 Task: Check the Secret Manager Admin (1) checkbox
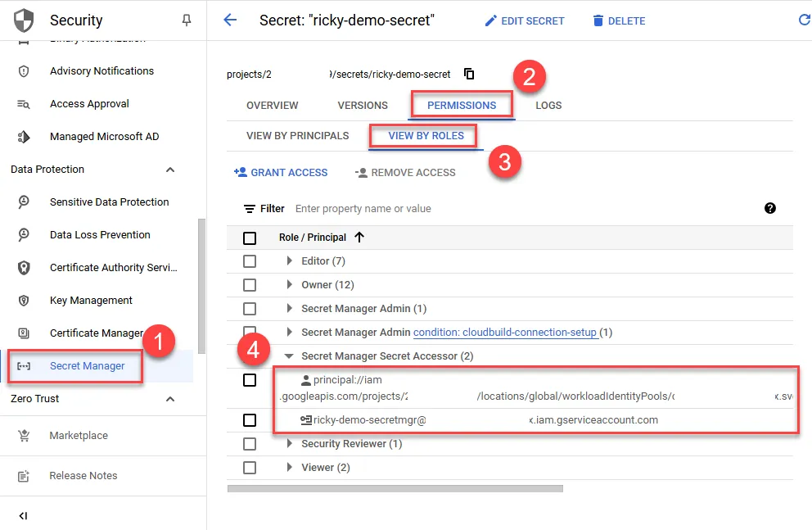250,309
